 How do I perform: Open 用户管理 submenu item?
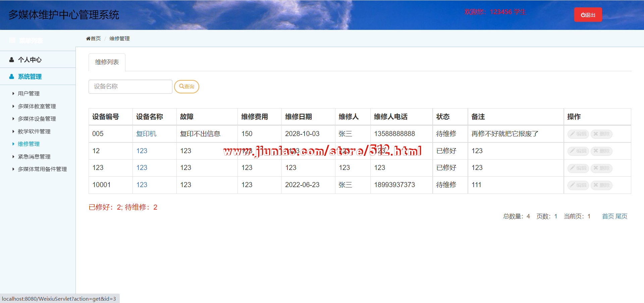29,93
